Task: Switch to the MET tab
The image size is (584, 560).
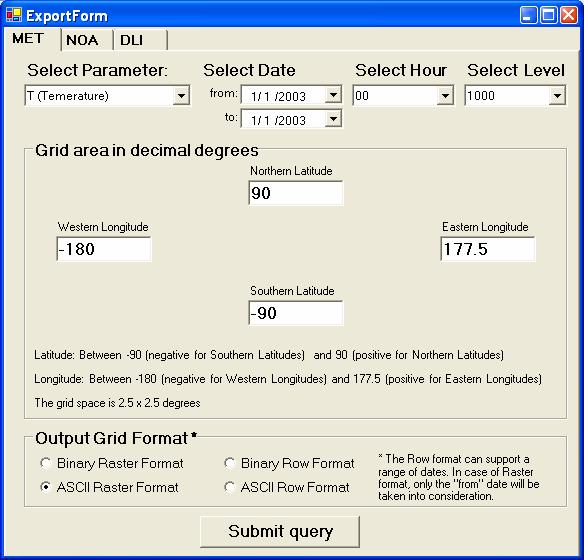Action: [x=28, y=38]
